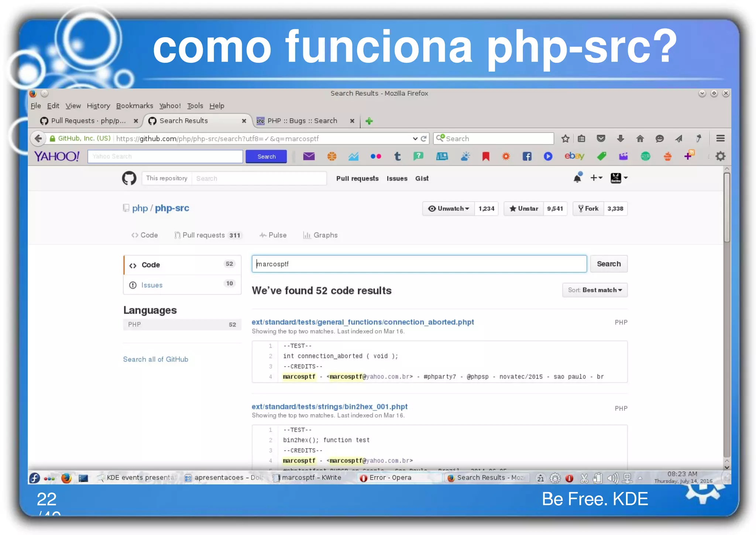
Task: Open the Graphs tab
Action: pyautogui.click(x=320, y=235)
